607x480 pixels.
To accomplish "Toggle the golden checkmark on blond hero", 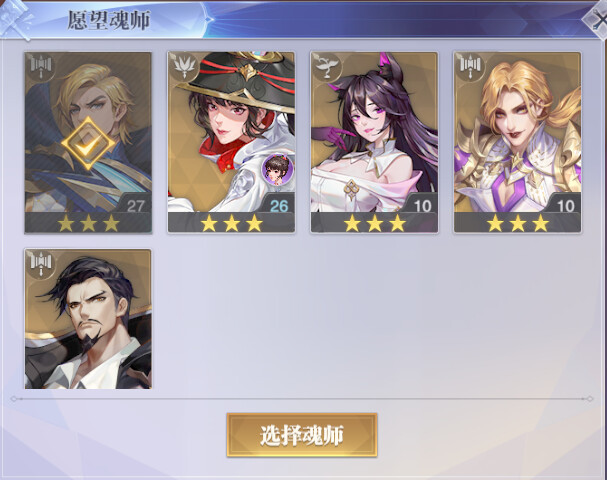I will [x=88, y=144].
